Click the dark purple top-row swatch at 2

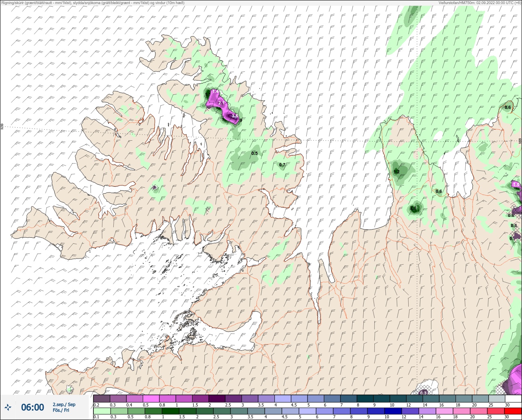point(217,398)
